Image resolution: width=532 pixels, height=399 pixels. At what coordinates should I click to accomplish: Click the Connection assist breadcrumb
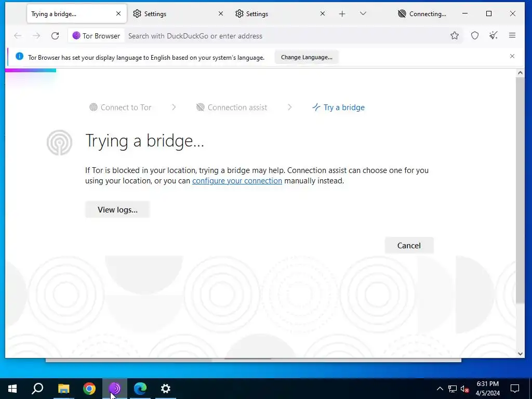232,108
